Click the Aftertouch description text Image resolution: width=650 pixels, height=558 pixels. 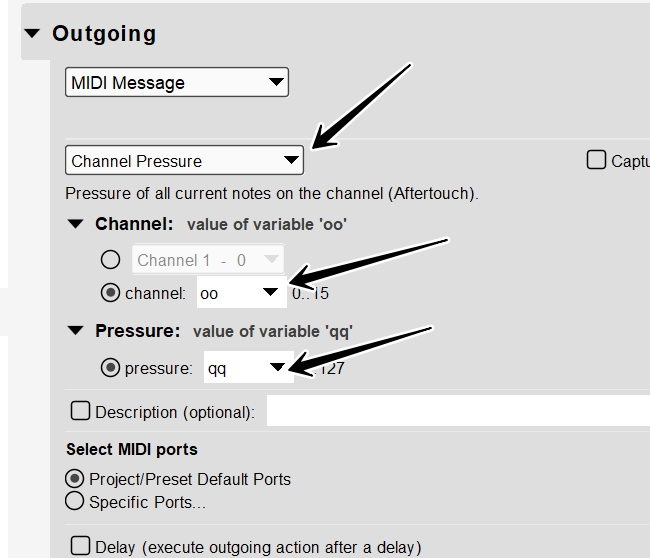click(272, 193)
